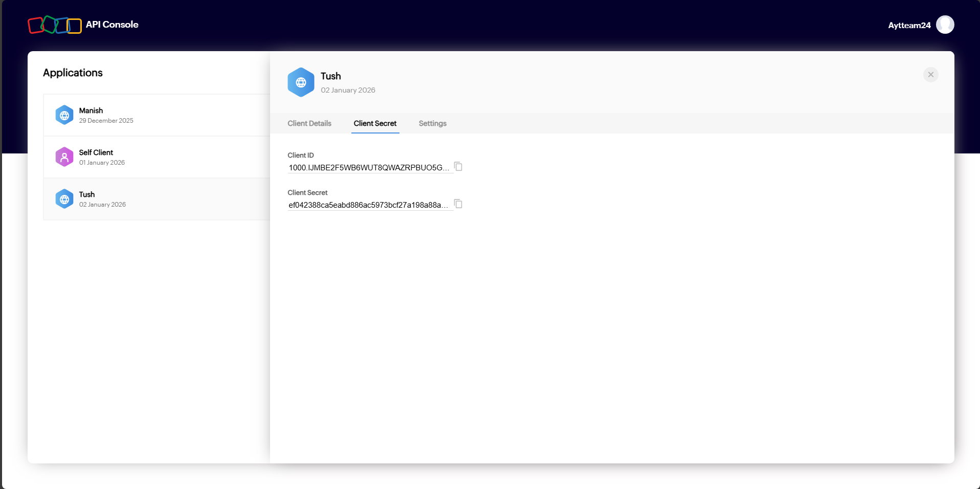Click the Tush globe icon in applications list
The width and height of the screenshot is (980, 489).
click(x=64, y=199)
